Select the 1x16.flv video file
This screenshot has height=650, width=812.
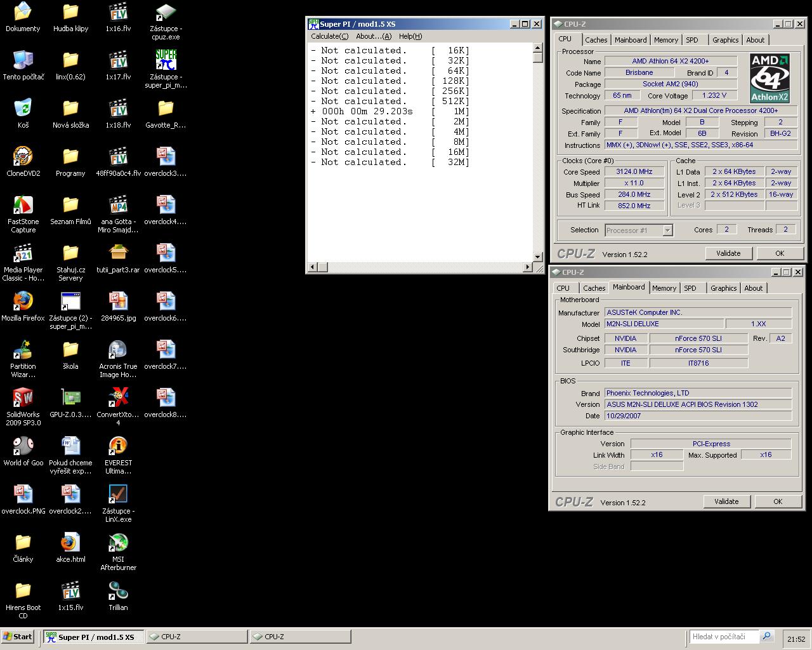tap(118, 18)
